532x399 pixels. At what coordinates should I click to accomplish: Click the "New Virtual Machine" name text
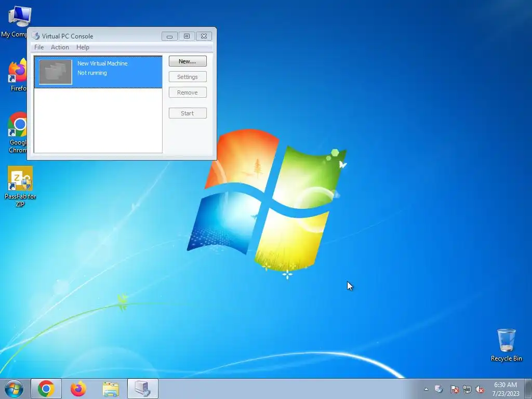(x=102, y=63)
